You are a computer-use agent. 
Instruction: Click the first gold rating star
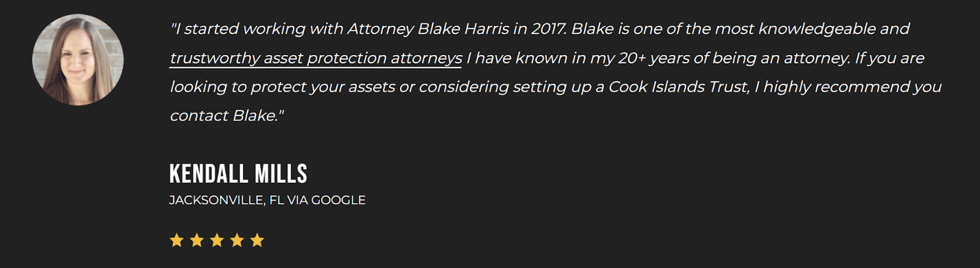176,240
